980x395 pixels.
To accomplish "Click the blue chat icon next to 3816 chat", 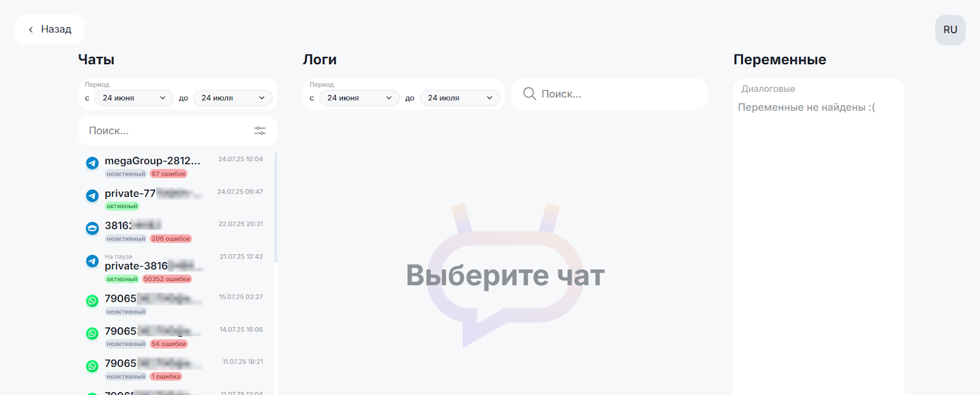I will tap(92, 228).
